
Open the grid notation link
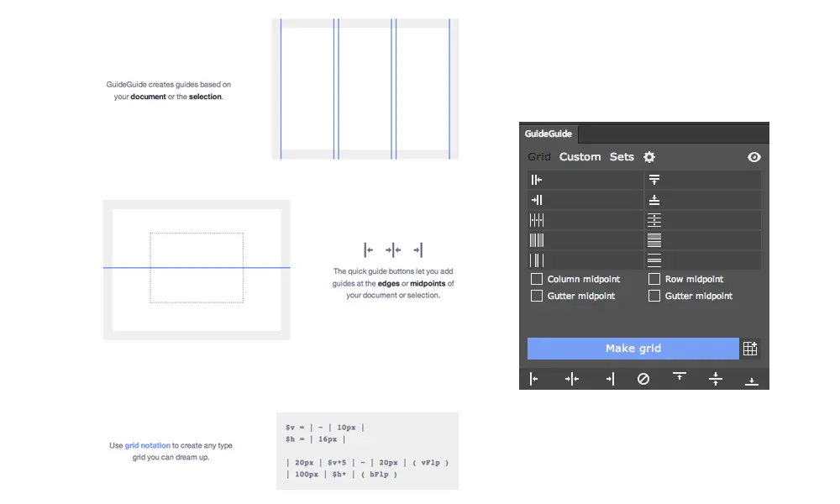click(147, 445)
